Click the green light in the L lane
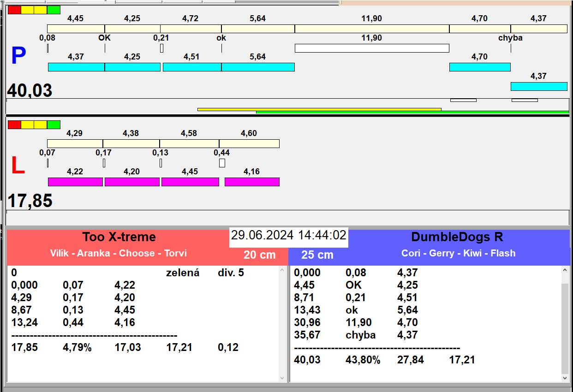The width and height of the screenshot is (573, 392). [x=54, y=125]
